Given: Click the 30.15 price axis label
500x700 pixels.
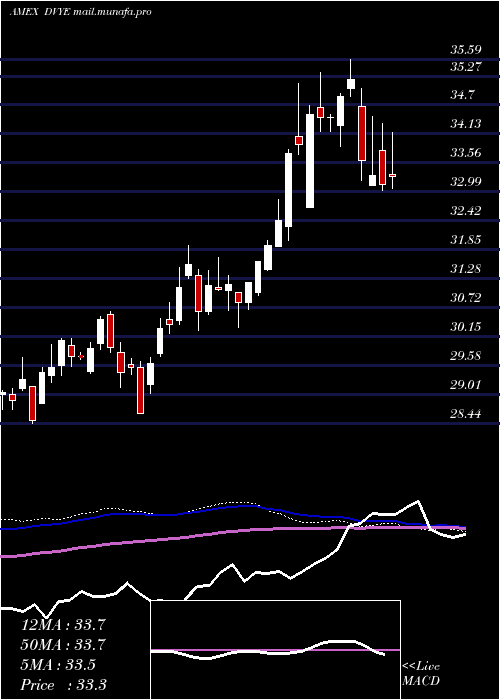Looking at the screenshot, I should point(466,327).
